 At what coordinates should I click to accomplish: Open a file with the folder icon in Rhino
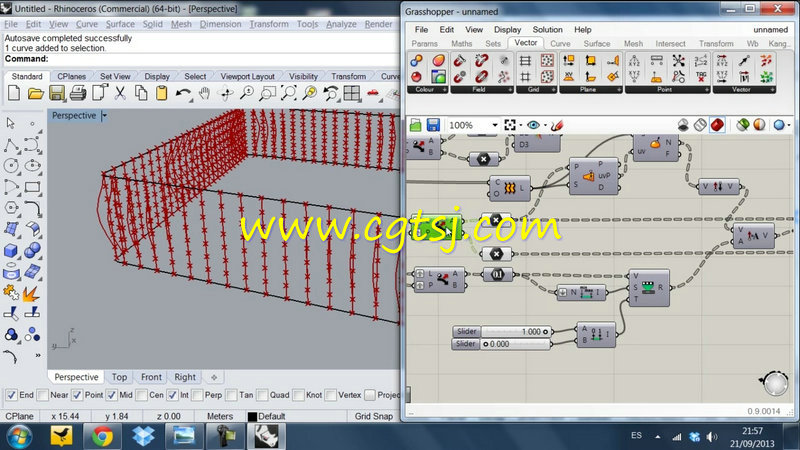tap(36, 93)
